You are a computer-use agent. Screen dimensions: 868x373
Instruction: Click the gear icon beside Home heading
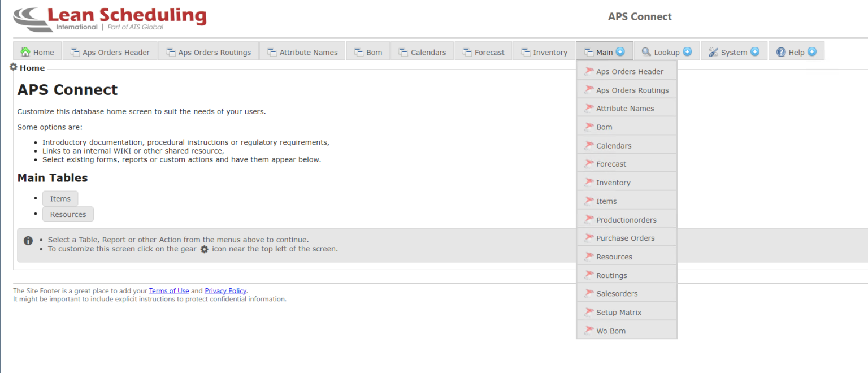click(14, 67)
